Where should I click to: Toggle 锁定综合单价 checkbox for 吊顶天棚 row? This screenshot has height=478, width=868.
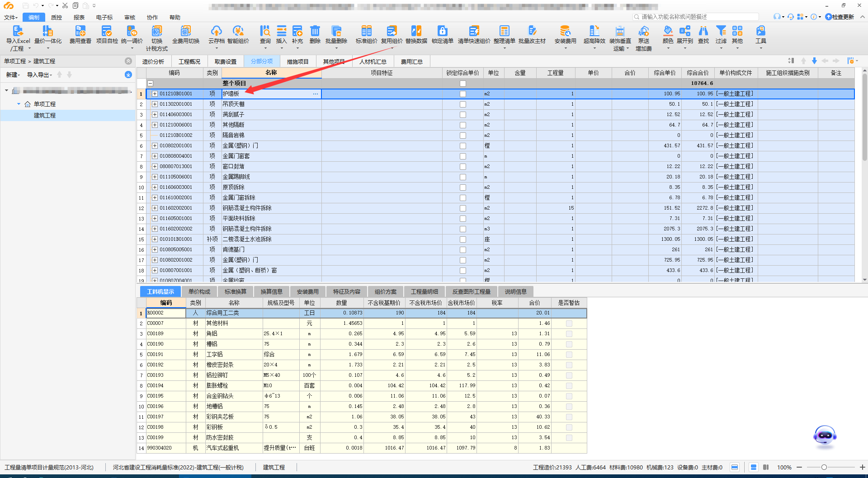[462, 104]
